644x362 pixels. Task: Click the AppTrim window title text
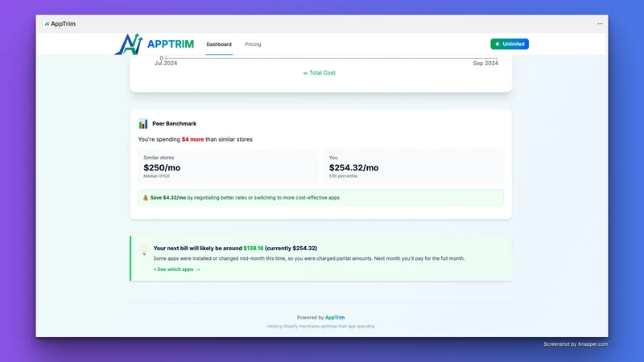(x=64, y=24)
